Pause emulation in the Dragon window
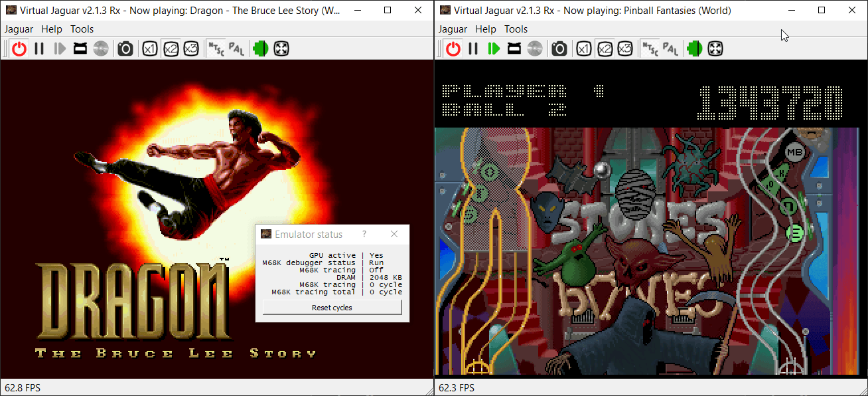868x396 pixels. (x=39, y=49)
